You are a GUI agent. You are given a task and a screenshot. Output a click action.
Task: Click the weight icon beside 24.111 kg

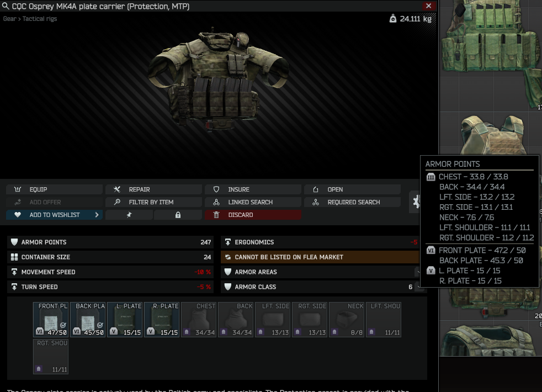(393, 19)
